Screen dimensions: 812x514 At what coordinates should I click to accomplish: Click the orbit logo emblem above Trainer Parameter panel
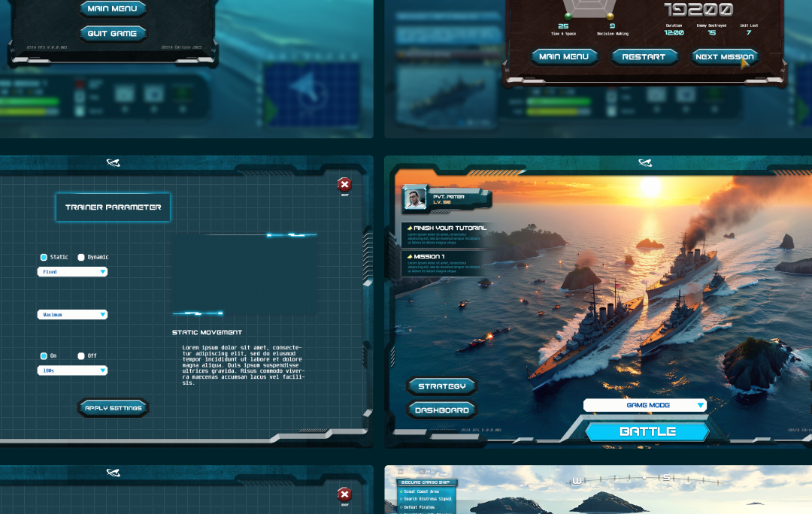(113, 162)
